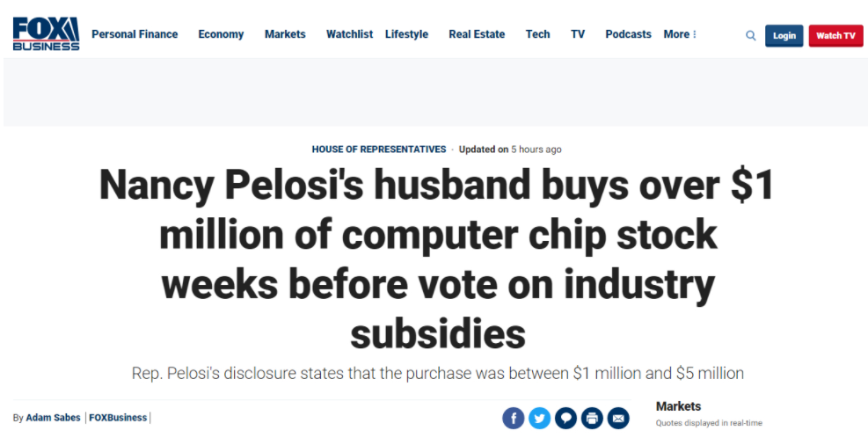Click the Login button

(784, 35)
